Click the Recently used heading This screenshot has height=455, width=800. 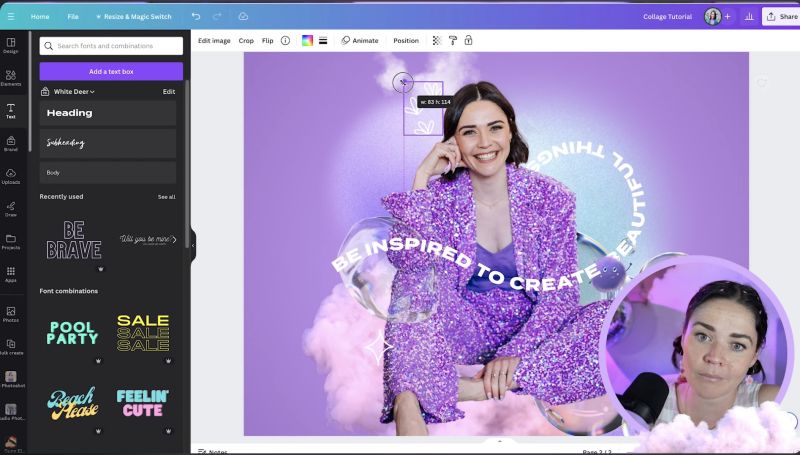pos(61,196)
